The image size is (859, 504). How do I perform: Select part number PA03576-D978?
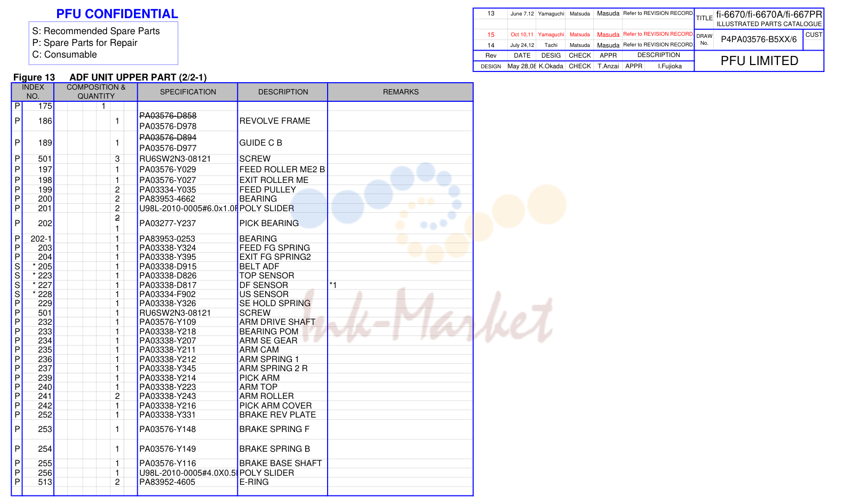(x=168, y=126)
